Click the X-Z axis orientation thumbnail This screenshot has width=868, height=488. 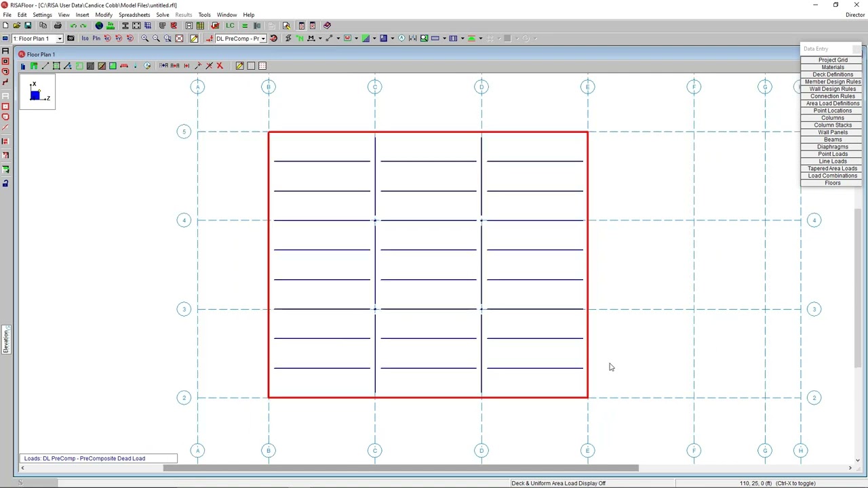(38, 93)
